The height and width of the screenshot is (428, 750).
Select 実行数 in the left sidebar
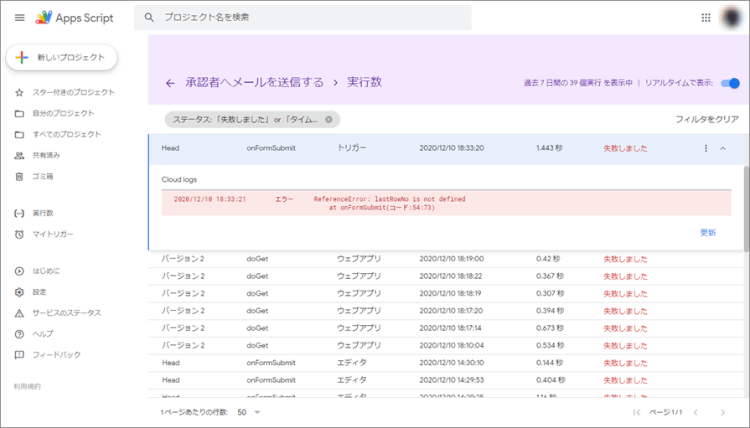click(43, 213)
